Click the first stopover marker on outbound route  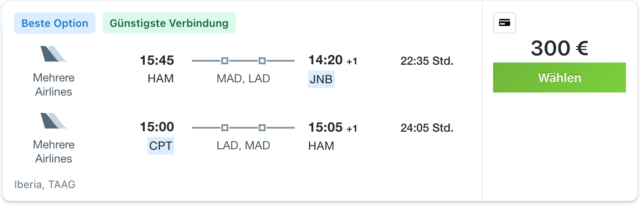tap(224, 61)
